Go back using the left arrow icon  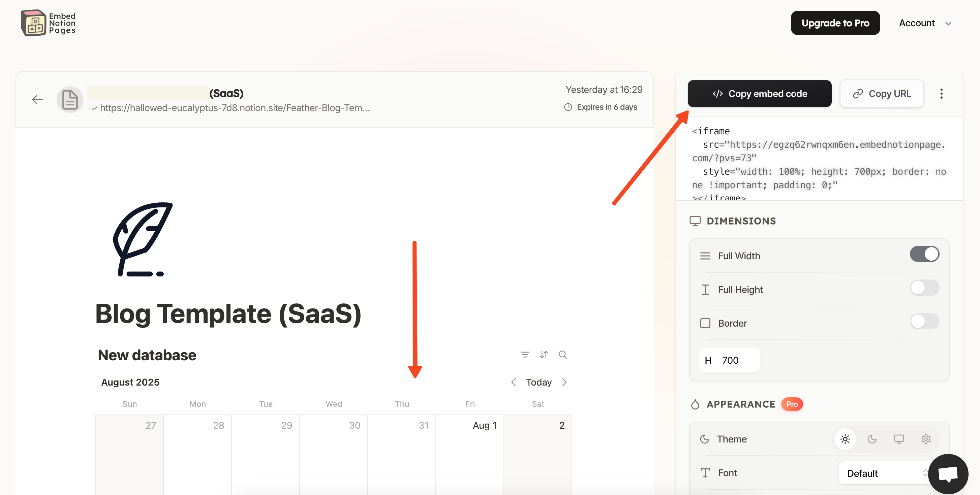[x=38, y=100]
